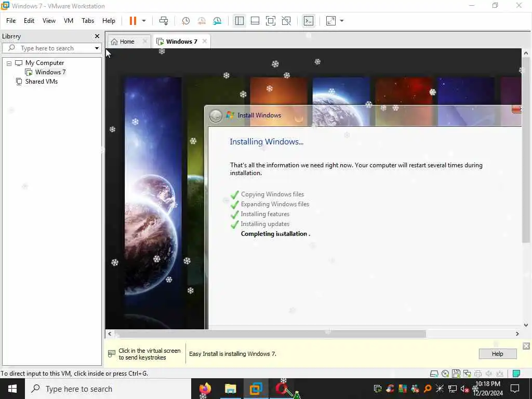Close the Windows 7 tab
The height and width of the screenshot is (399, 532).
(x=205, y=42)
